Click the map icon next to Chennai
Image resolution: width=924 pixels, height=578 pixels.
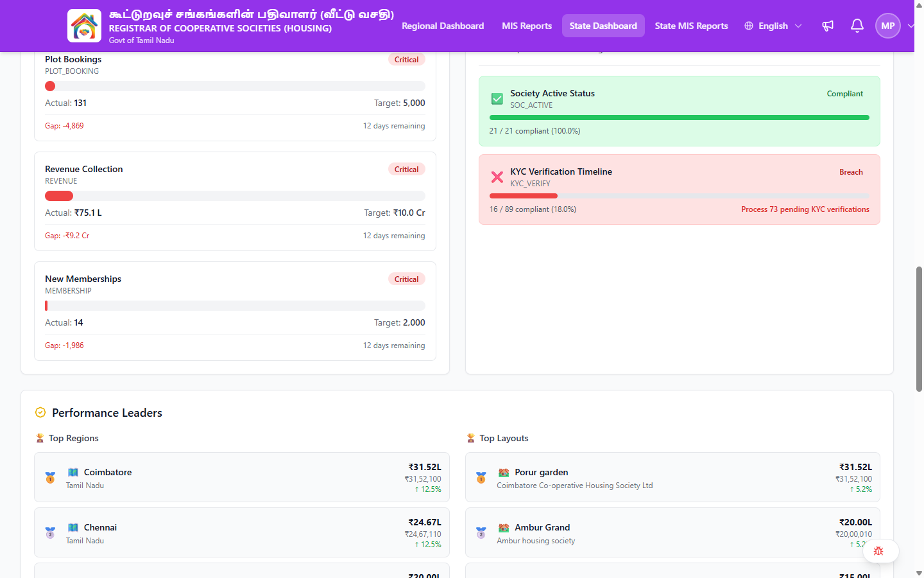coord(73,527)
